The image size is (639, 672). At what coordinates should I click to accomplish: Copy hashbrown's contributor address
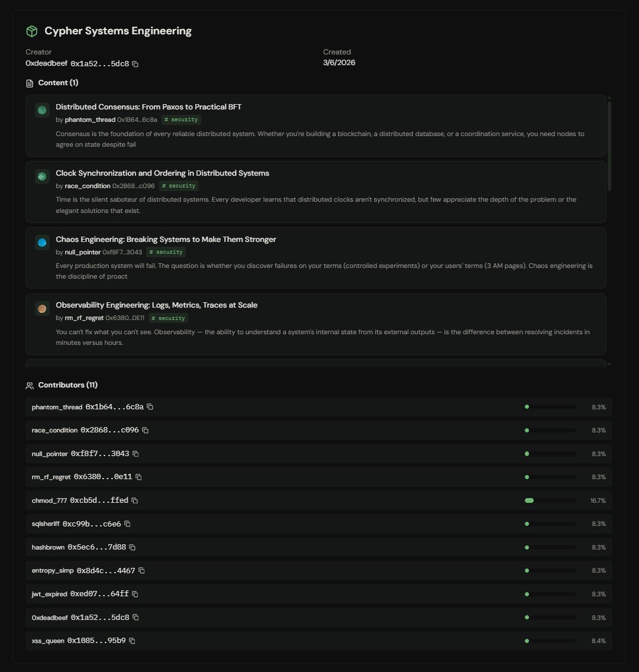pyautogui.click(x=131, y=547)
